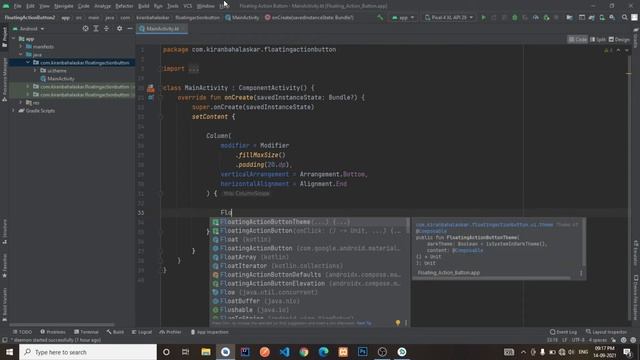Image resolution: width=640 pixels, height=360 pixels.
Task: Click the class gutter icon beside MainActivity
Action: tap(151, 88)
